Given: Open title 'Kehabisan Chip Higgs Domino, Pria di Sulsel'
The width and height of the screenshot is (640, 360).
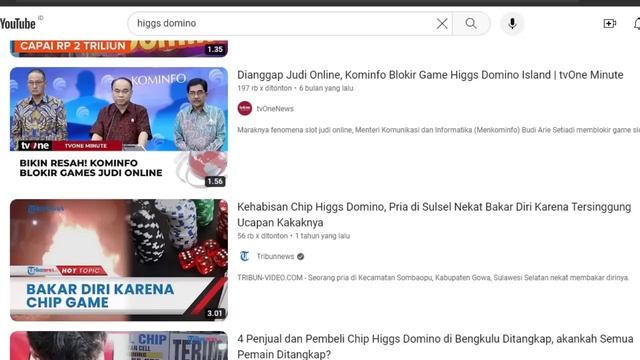Looking at the screenshot, I should point(434,214).
